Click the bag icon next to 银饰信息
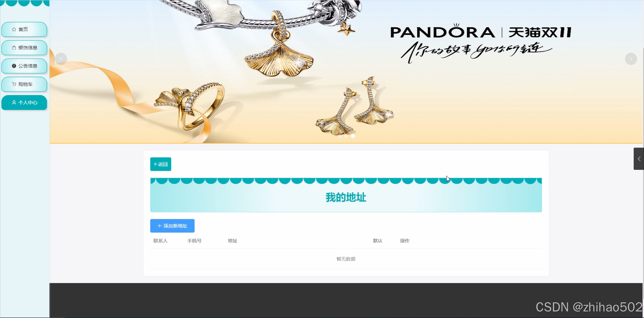This screenshot has height=318, width=644. click(14, 48)
